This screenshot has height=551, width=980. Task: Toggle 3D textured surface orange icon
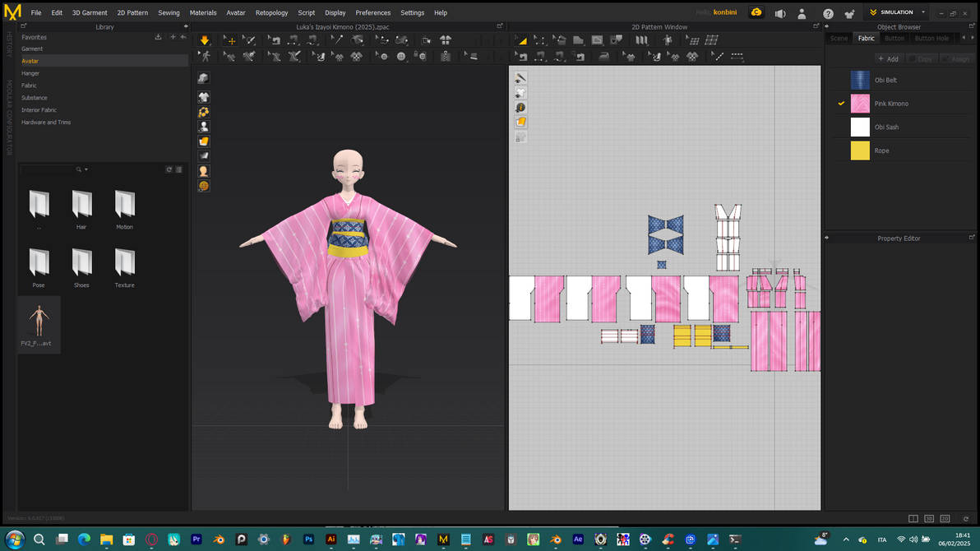click(204, 141)
